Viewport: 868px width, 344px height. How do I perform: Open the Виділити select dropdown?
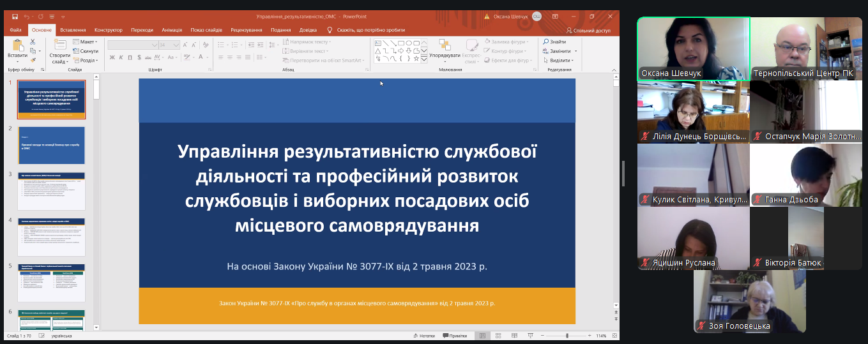pyautogui.click(x=559, y=61)
